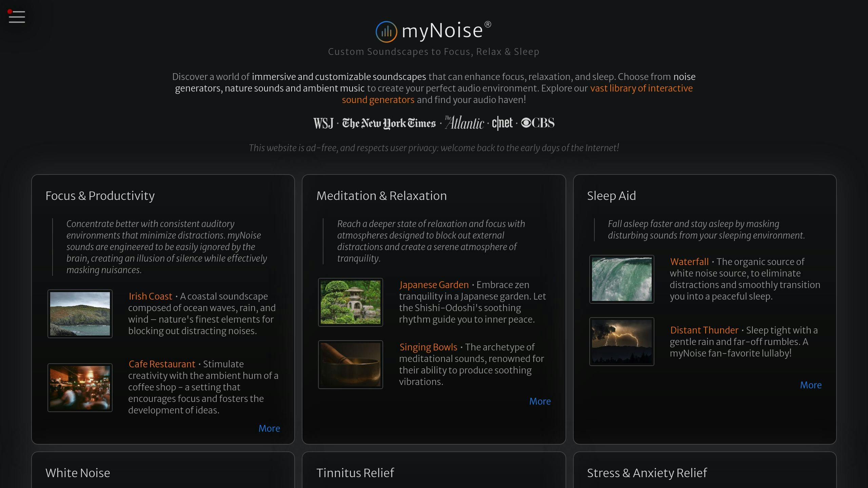Open the Cafe Restaurant thumbnail image
Viewport: 868px width, 488px height.
click(x=80, y=388)
